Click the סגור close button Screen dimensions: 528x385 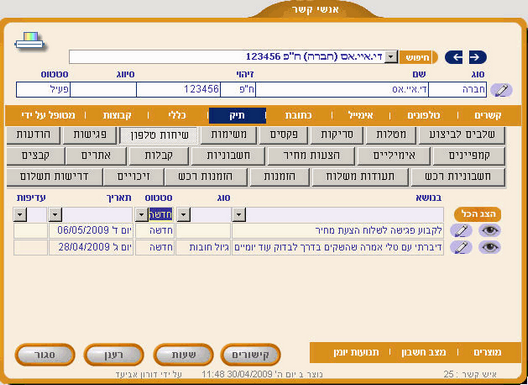coord(45,355)
